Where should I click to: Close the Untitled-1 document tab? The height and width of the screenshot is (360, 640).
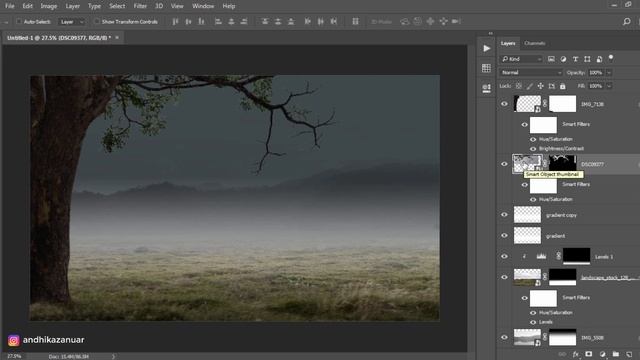click(x=117, y=38)
